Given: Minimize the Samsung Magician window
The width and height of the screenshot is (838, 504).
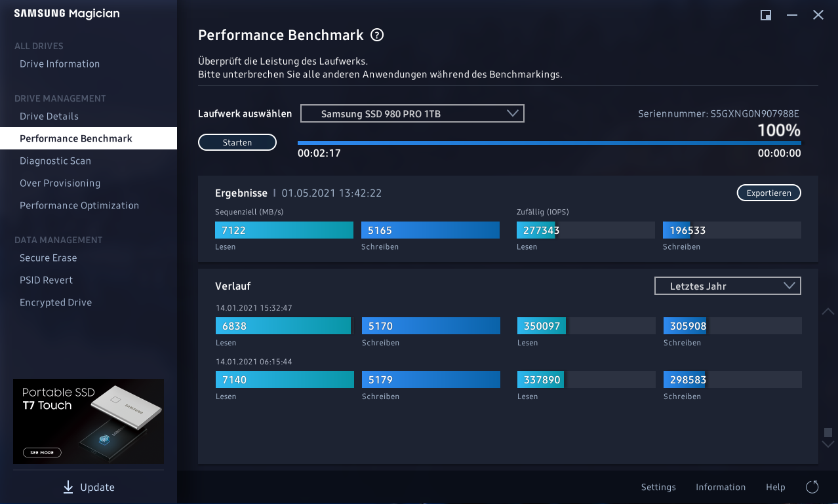Looking at the screenshot, I should point(792,15).
